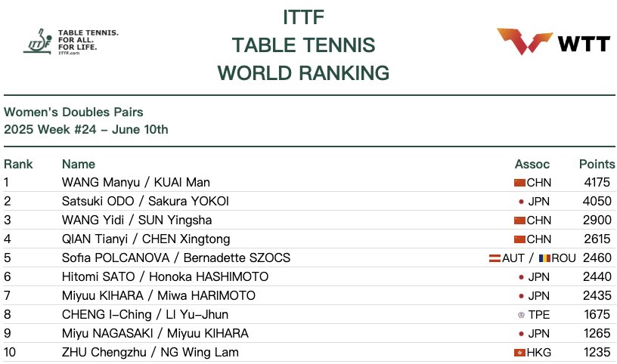Click China flag next to WANG Manyu pair

tap(519, 183)
